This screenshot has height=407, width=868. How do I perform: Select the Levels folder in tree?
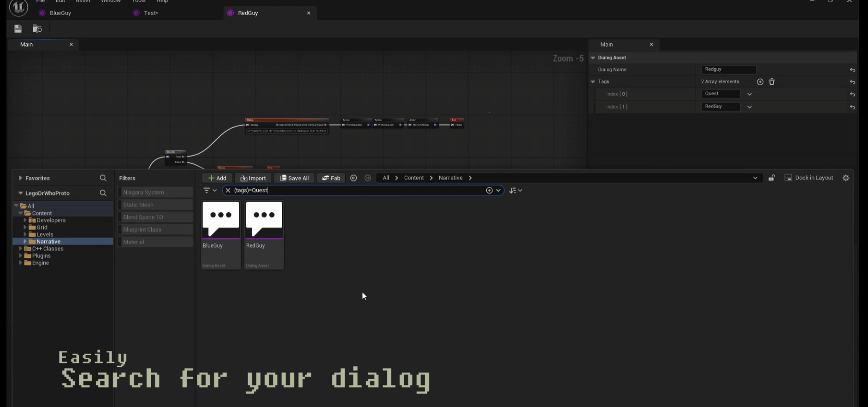(45, 235)
